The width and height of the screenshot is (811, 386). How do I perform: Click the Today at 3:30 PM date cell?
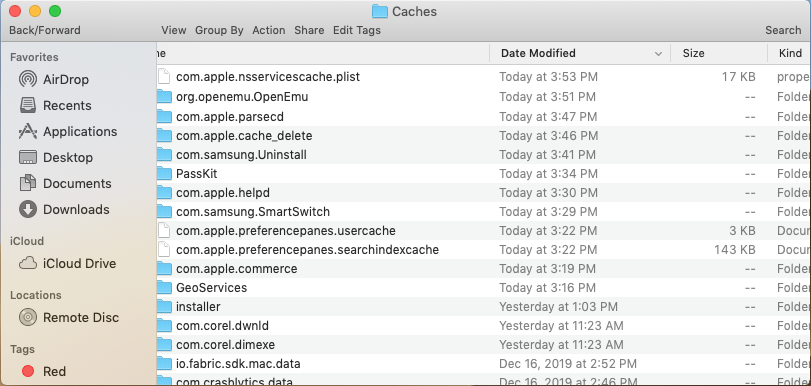pos(548,193)
